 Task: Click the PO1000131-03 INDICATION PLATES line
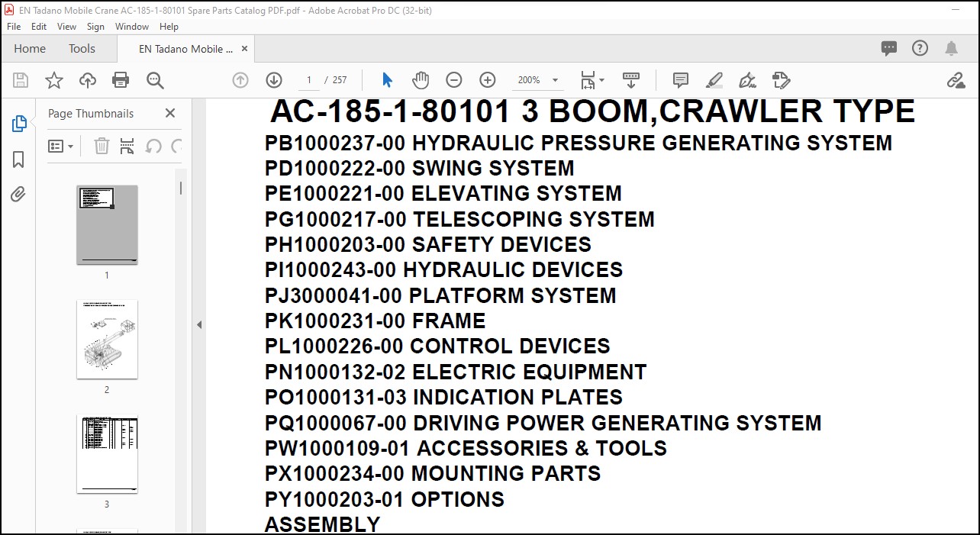coord(443,397)
